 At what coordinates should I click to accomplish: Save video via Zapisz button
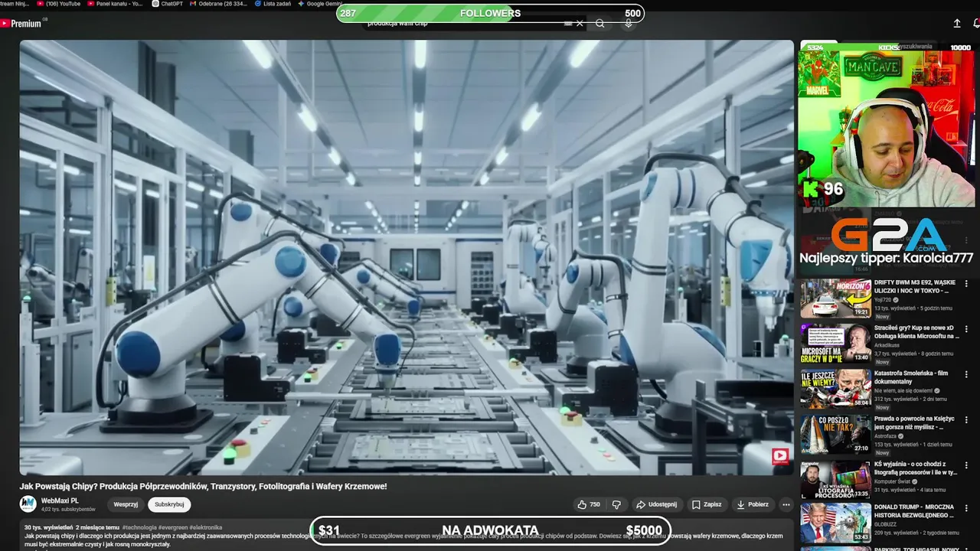point(707,504)
